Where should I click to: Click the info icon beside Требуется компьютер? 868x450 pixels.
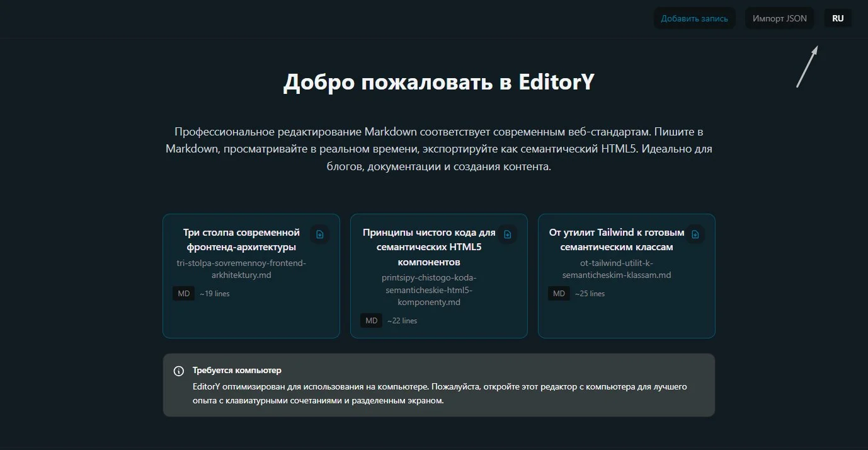pos(179,371)
